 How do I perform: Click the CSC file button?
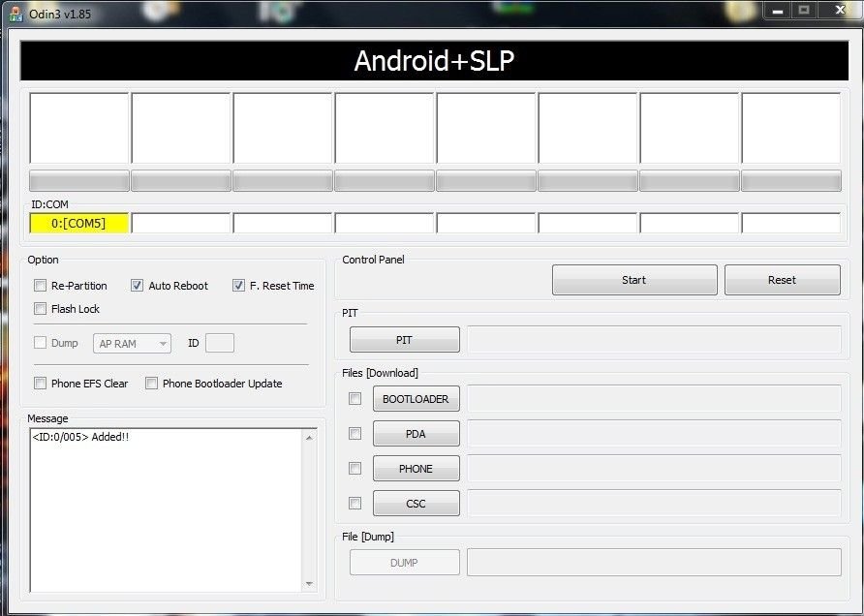[x=417, y=504]
